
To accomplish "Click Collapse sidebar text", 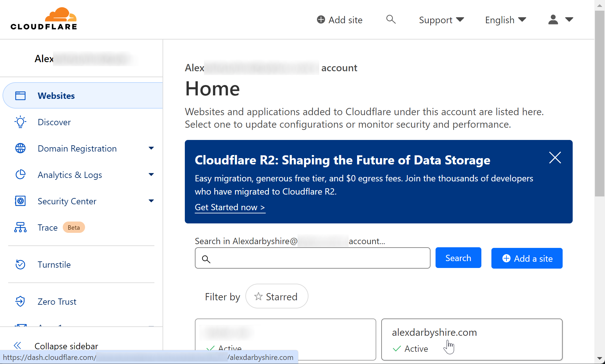I will coord(66,346).
